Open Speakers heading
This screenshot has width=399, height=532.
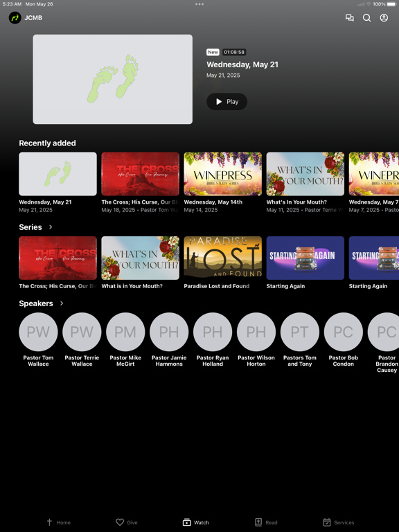click(36, 303)
